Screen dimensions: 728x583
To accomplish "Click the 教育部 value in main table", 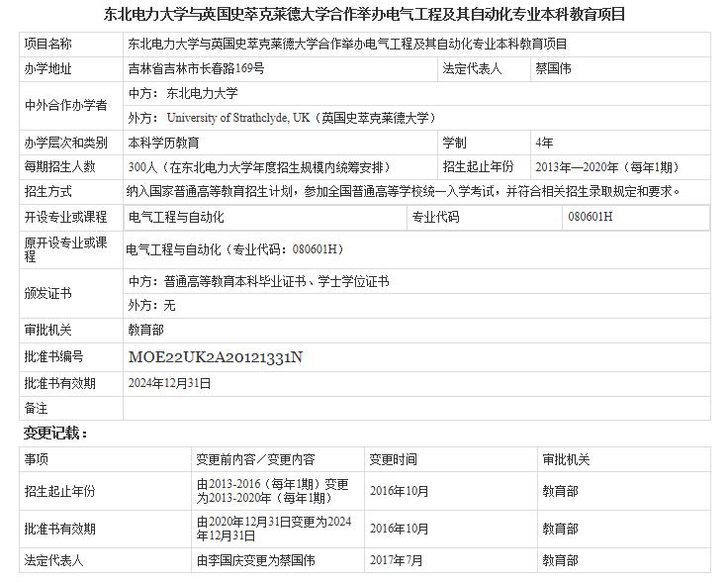I will 145,331.
